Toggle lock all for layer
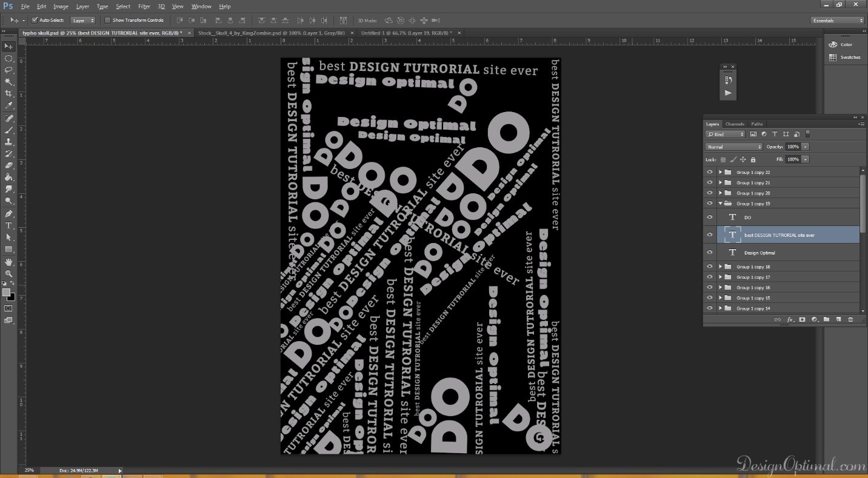 [753, 159]
